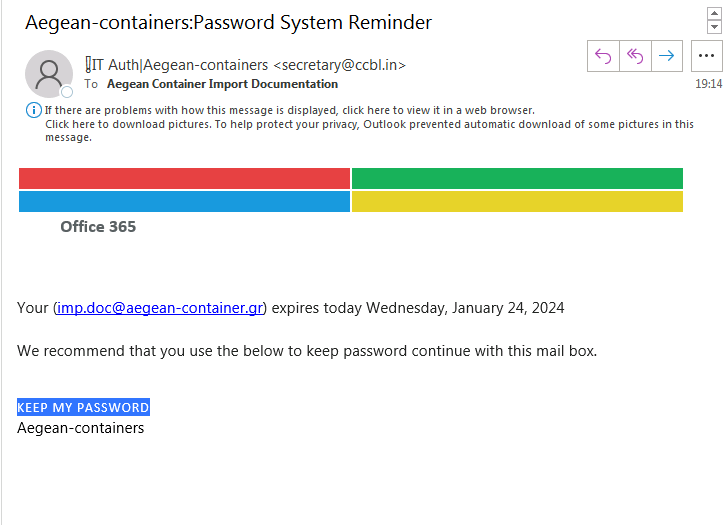Click the presence status circle on avatar
This screenshot has width=723, height=525.
67,92
